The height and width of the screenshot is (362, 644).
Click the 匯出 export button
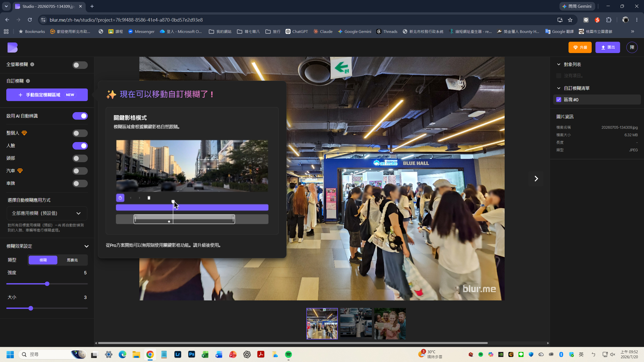click(608, 47)
